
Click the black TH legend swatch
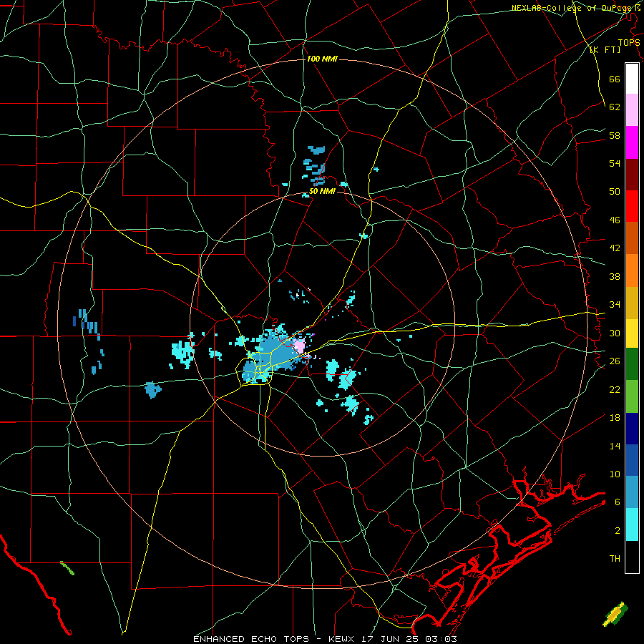point(632,557)
